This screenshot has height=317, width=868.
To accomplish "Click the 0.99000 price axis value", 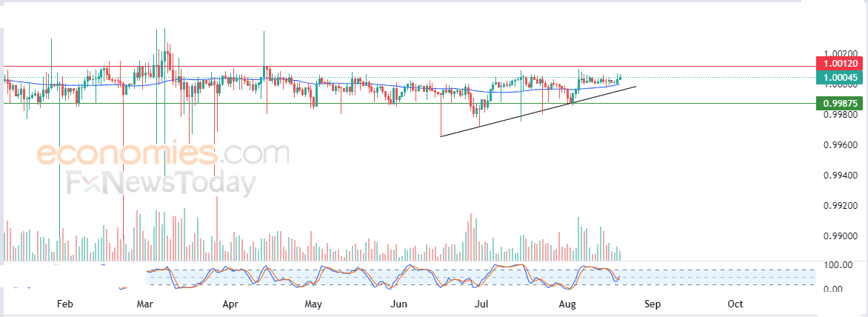I will pos(841,236).
